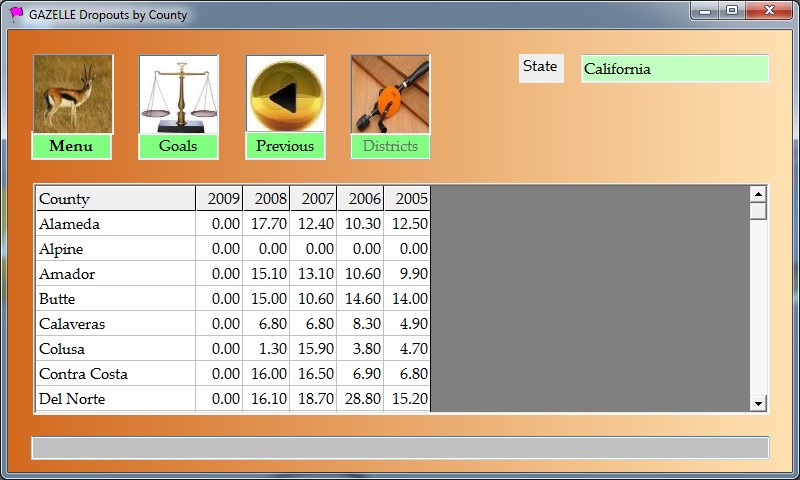This screenshot has height=480, width=800.
Task: Click Del Norte's 2006 value 28.80
Action: click(x=360, y=398)
